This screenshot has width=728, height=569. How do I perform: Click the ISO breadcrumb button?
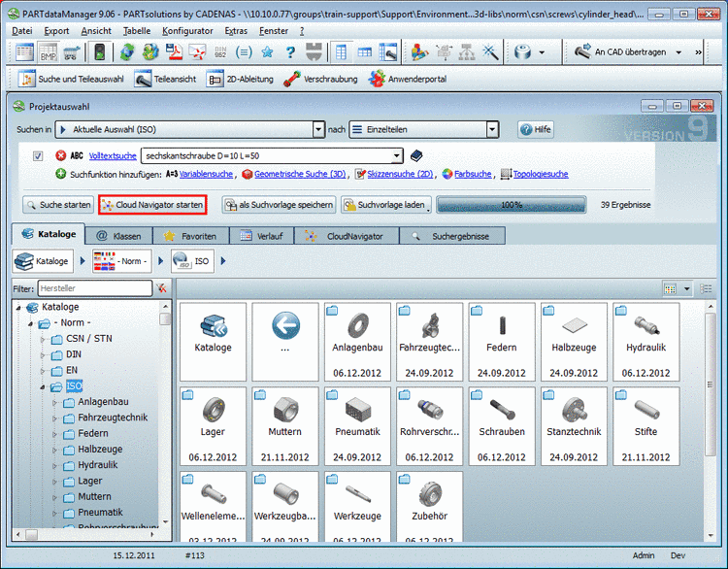pyautogui.click(x=193, y=261)
